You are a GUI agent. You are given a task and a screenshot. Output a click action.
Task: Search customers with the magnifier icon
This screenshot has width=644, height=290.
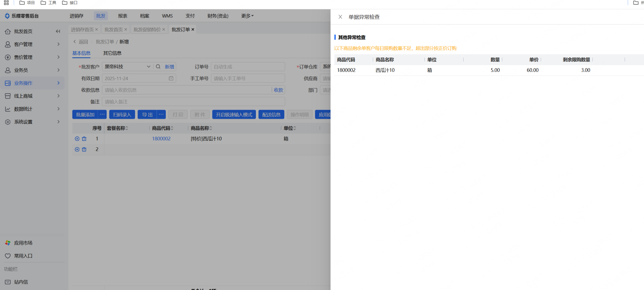158,67
